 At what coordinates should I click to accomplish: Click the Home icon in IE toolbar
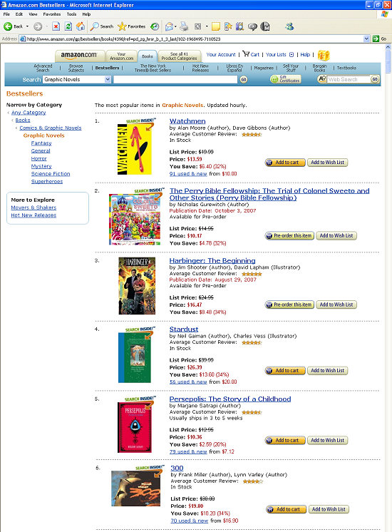(81, 26)
